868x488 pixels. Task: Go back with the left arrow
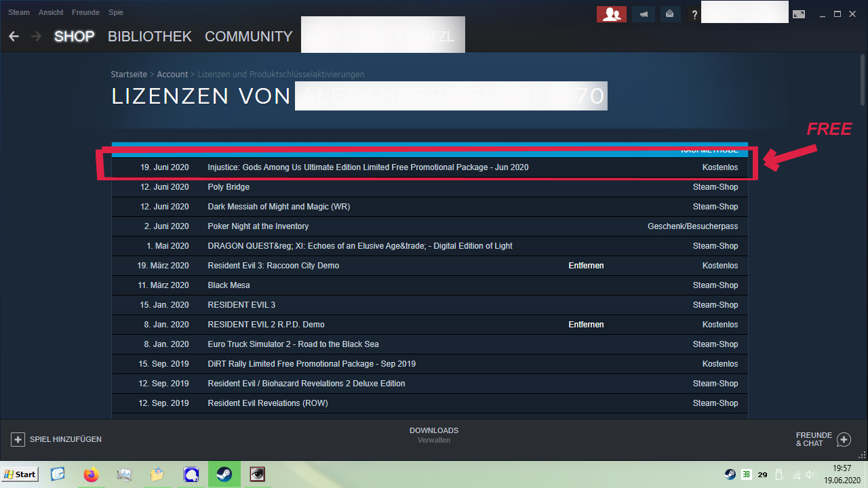pos(14,37)
